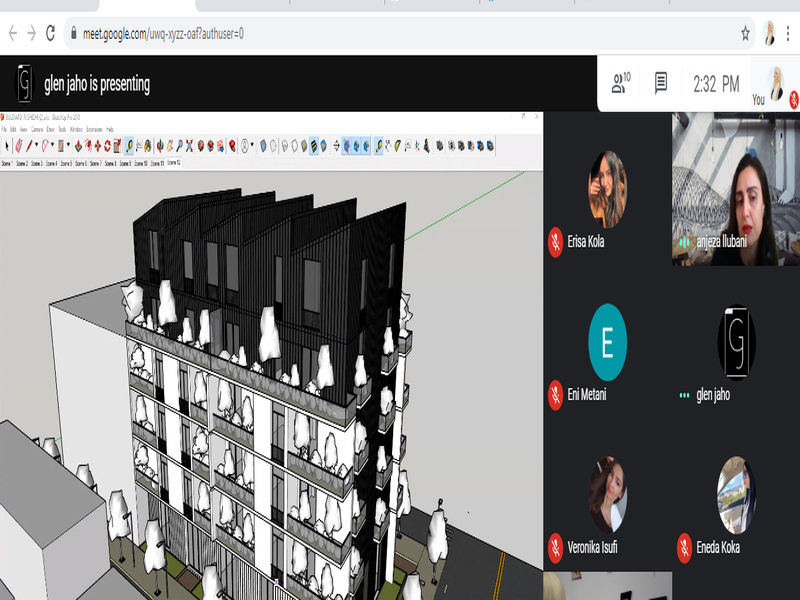
Task: Click the Meet URL address bar
Action: 400,33
